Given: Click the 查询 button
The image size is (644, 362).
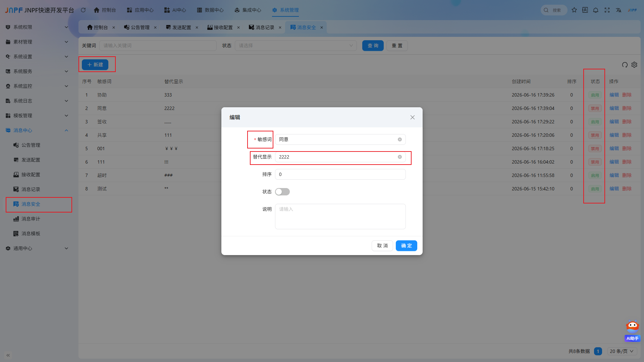Looking at the screenshot, I should coord(373,46).
